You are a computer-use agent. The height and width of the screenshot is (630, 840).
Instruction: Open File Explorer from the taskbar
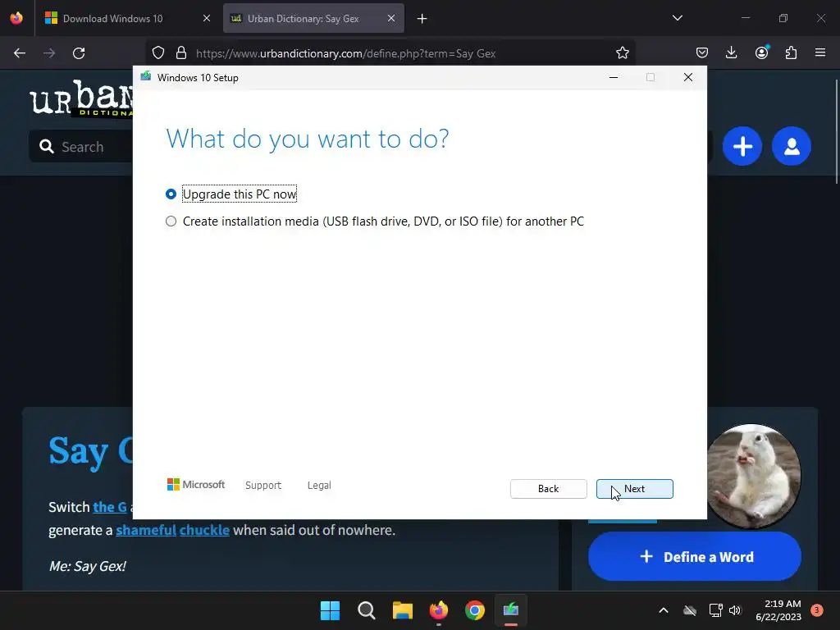point(402,610)
